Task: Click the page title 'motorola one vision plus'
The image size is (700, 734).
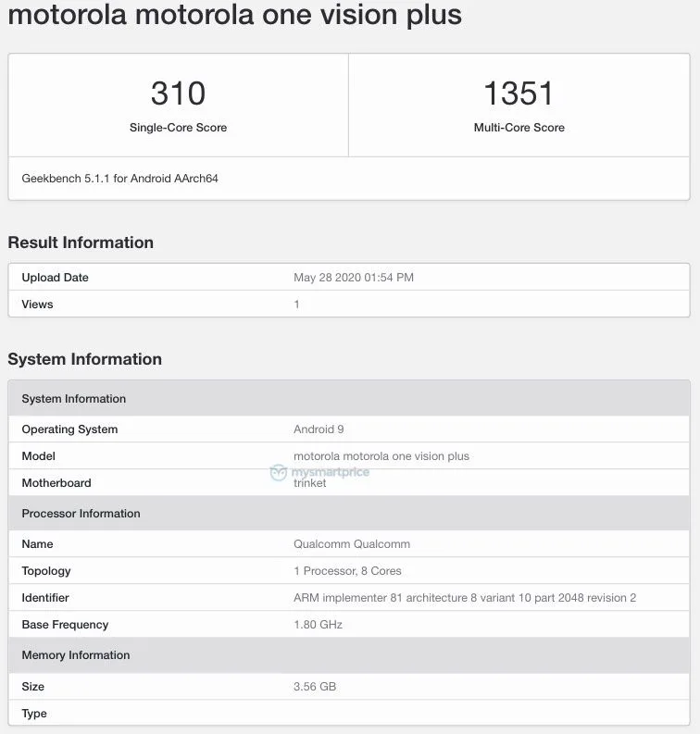Action: tap(234, 15)
